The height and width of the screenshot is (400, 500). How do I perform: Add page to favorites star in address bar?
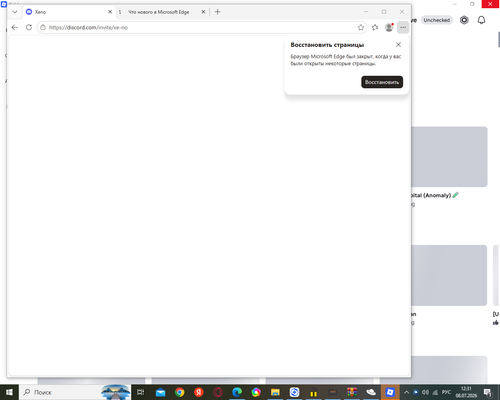point(361,27)
